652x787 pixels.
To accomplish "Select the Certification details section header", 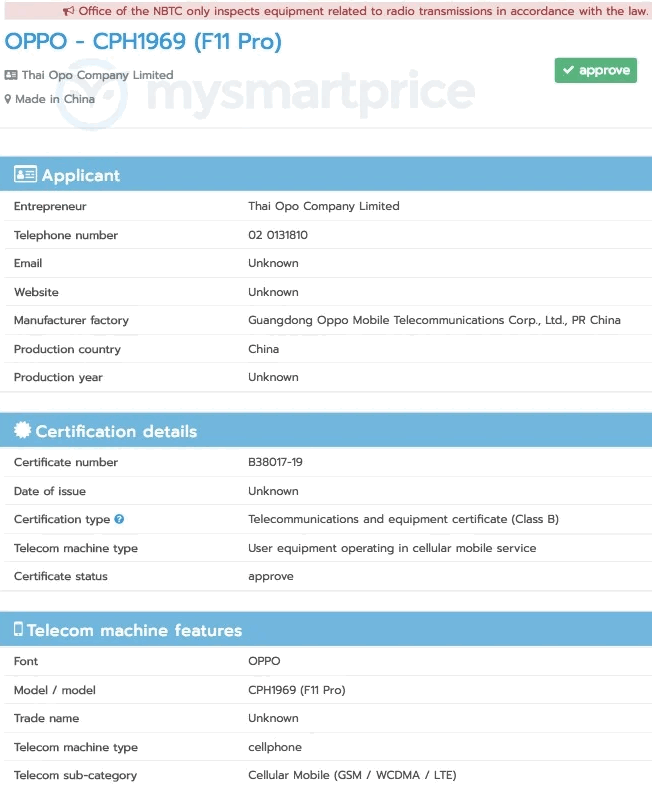I will click(x=326, y=430).
